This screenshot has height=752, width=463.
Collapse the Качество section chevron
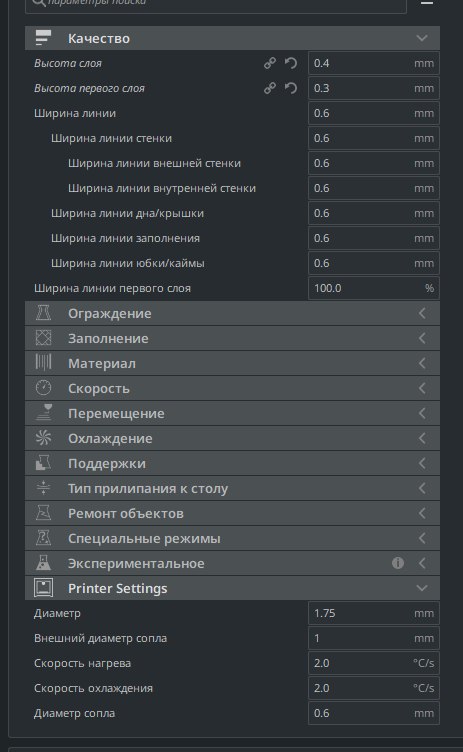pos(422,38)
